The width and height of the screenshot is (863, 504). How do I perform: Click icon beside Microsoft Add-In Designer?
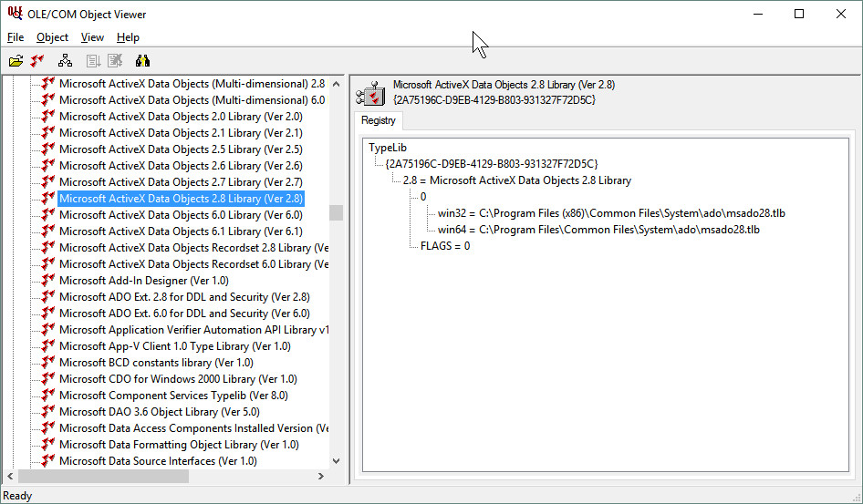coord(48,281)
